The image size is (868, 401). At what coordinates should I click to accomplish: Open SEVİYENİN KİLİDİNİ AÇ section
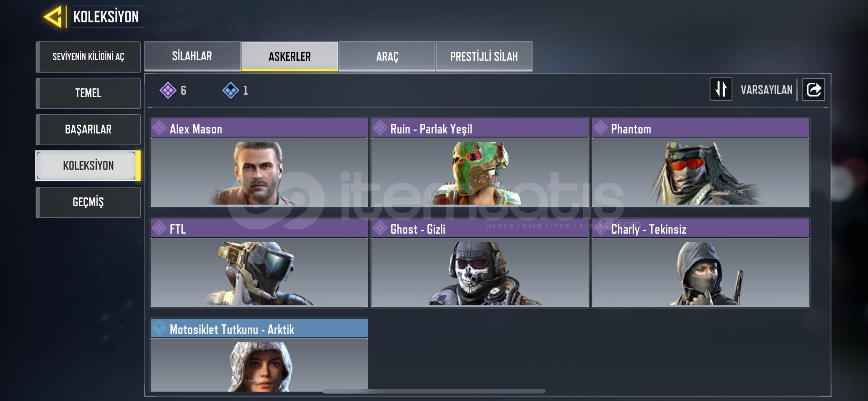88,57
